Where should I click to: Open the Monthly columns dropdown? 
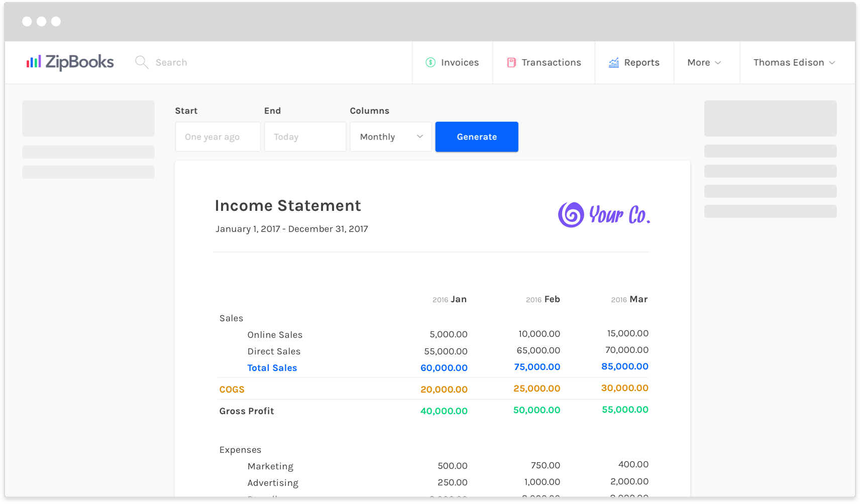click(x=390, y=137)
